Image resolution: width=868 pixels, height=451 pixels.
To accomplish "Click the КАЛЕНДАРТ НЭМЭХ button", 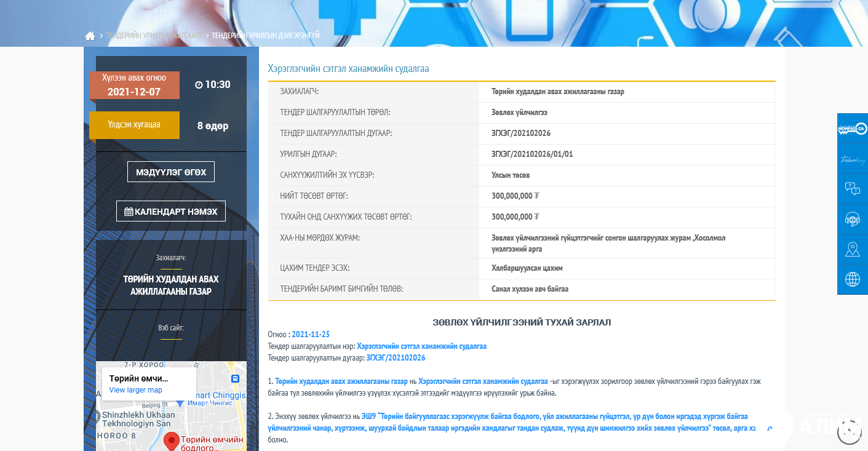I will (171, 211).
